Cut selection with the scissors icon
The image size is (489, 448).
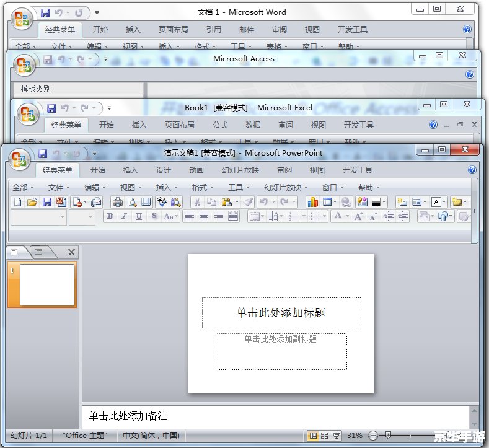click(197, 202)
